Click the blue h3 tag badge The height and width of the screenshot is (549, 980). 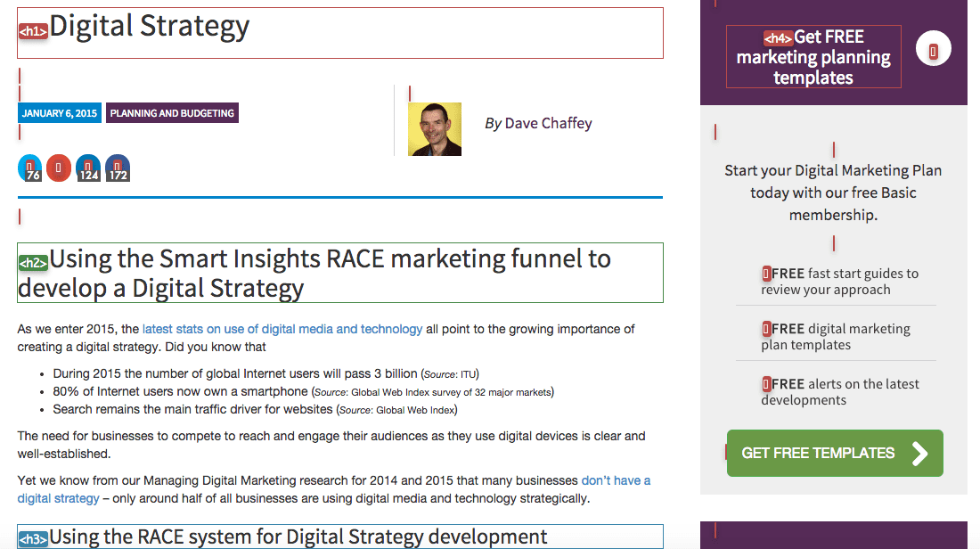tap(33, 539)
